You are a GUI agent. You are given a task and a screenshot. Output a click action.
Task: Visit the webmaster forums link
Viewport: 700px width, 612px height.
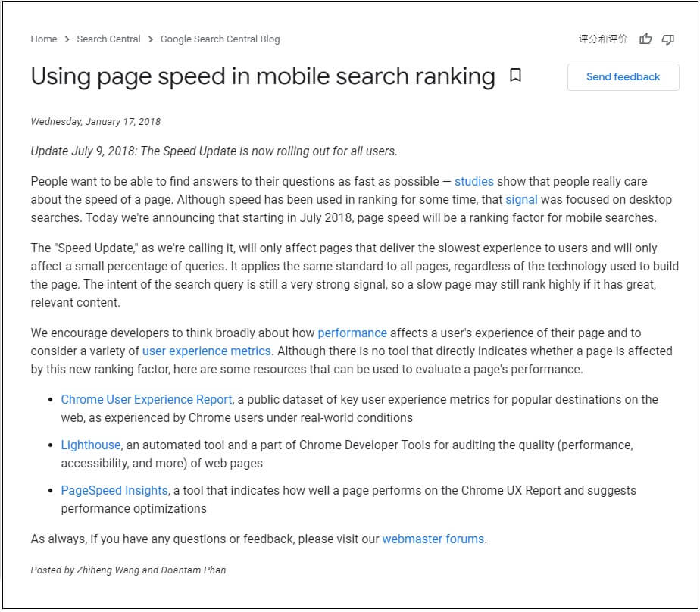click(433, 539)
